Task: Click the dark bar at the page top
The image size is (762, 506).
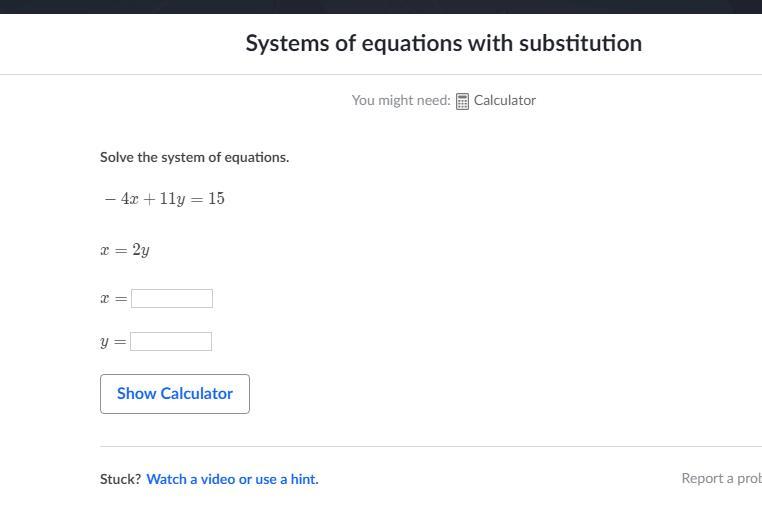Action: (381, 6)
